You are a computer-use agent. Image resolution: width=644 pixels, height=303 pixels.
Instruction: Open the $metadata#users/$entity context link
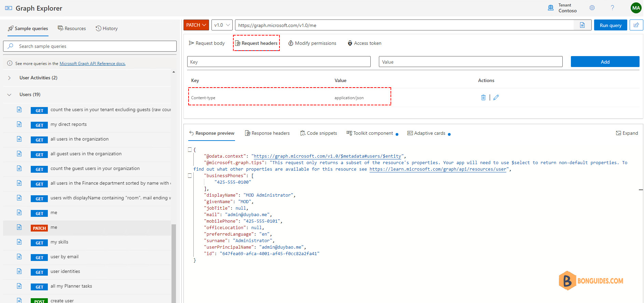[x=327, y=156]
